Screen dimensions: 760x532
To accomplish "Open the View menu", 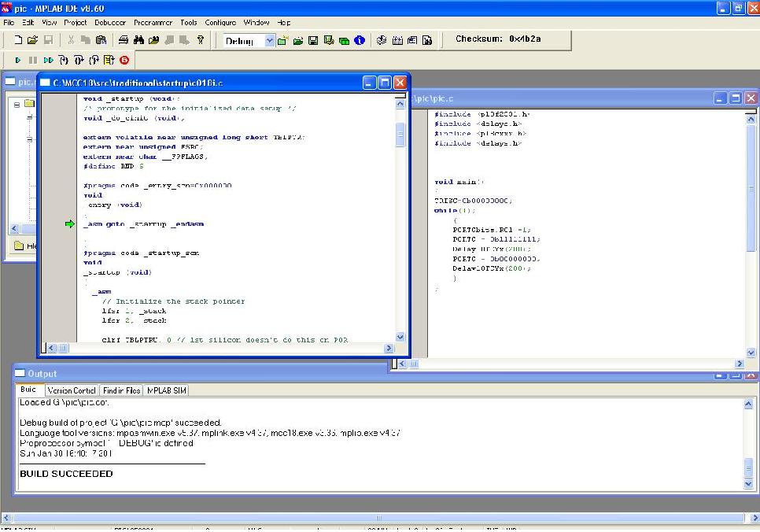I will (x=49, y=23).
